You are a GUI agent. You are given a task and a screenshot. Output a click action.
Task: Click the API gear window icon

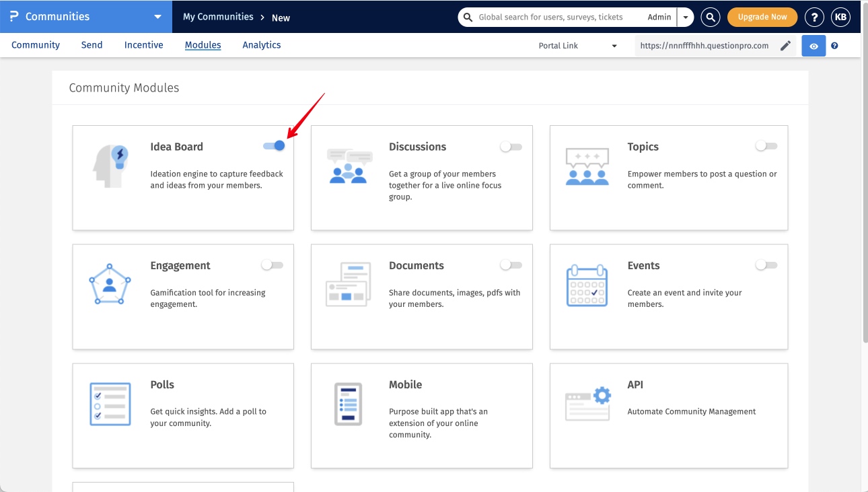coord(587,404)
